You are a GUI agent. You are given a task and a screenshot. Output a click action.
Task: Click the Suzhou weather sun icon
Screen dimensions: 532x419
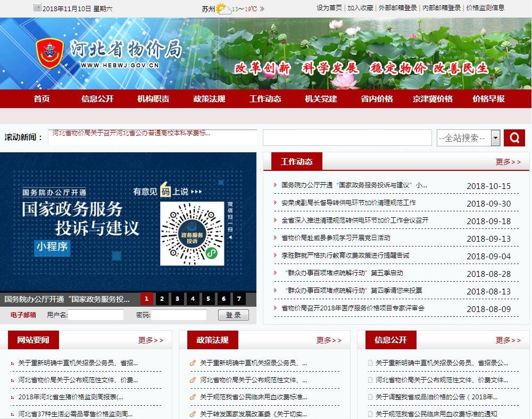(222, 9)
